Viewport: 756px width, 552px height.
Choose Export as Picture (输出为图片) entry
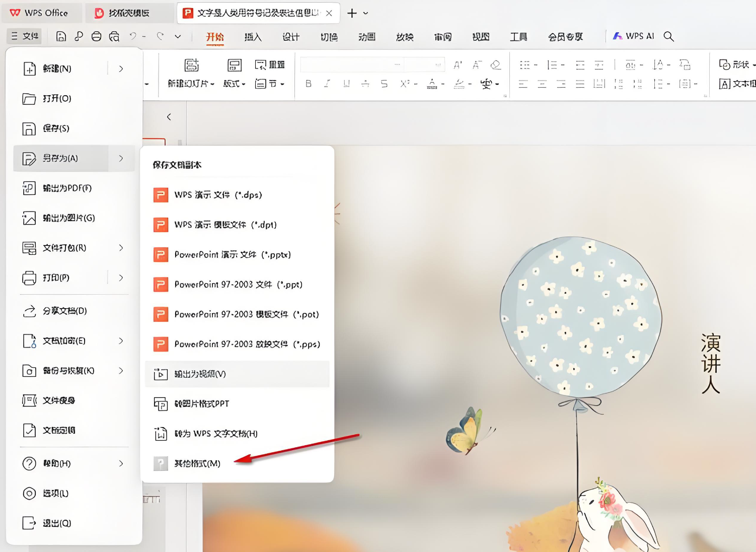pyautogui.click(x=68, y=218)
